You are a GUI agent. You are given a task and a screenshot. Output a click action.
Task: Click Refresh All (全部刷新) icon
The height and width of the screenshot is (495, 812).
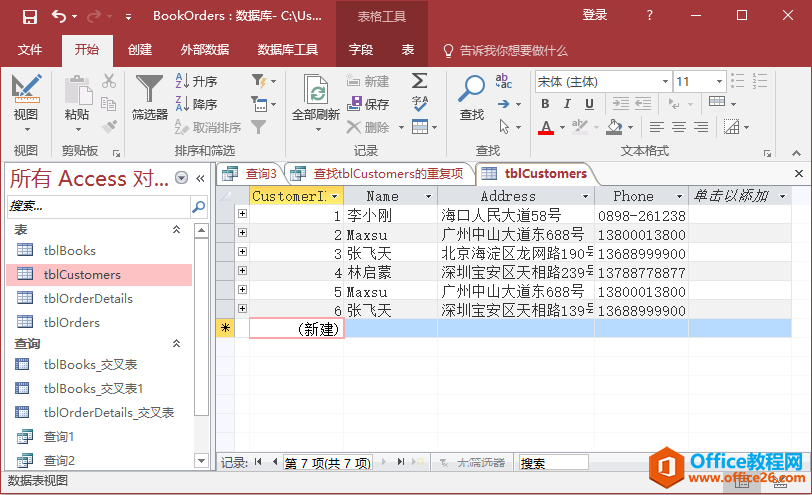(316, 90)
